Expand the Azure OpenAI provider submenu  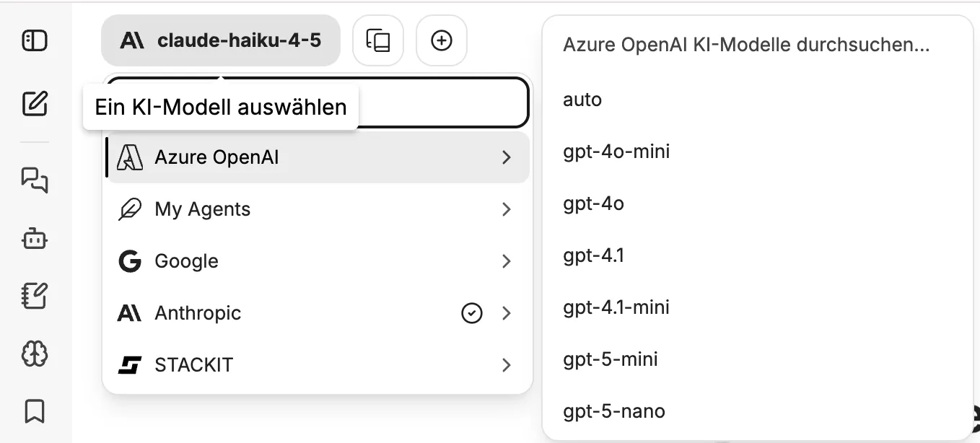(318, 157)
